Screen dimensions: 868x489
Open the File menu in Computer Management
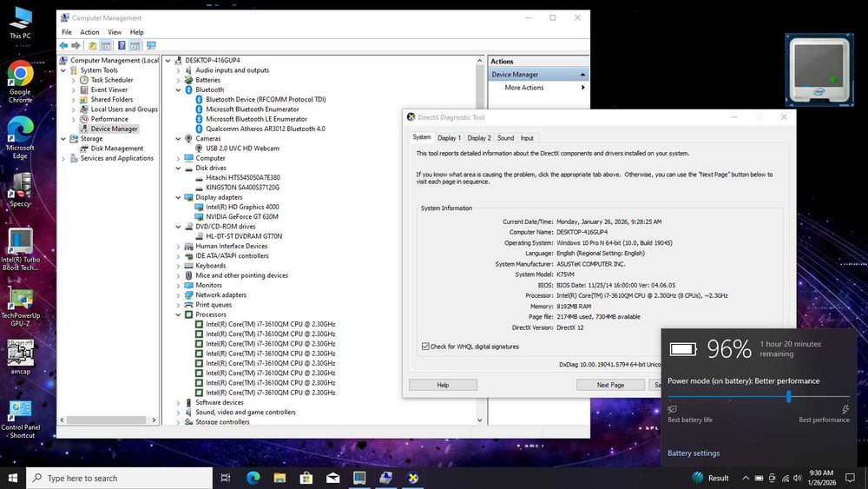click(x=67, y=32)
